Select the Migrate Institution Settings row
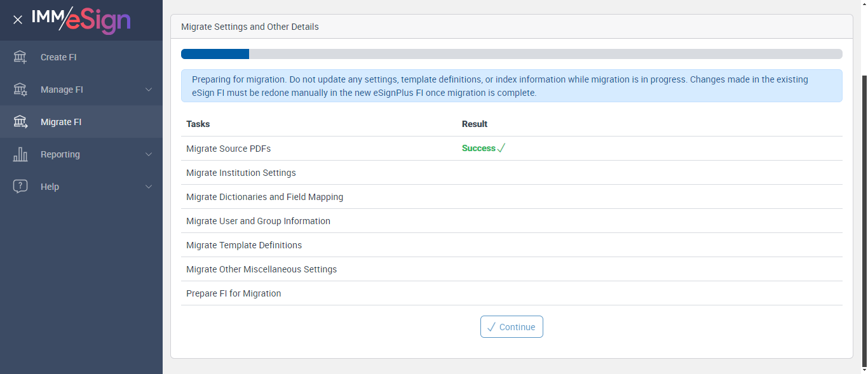The height and width of the screenshot is (374, 868). tap(241, 173)
